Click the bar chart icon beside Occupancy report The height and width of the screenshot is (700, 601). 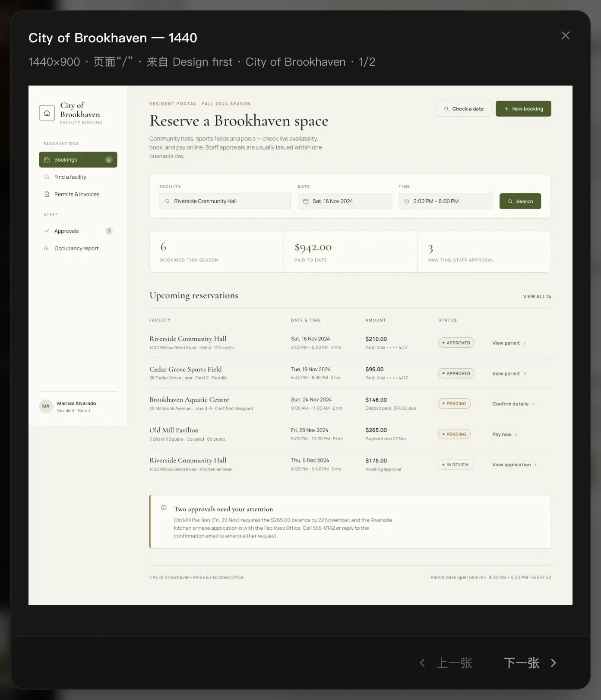coord(47,248)
